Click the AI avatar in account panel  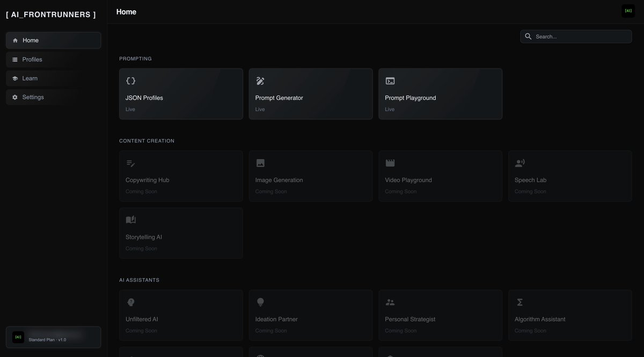tap(18, 337)
